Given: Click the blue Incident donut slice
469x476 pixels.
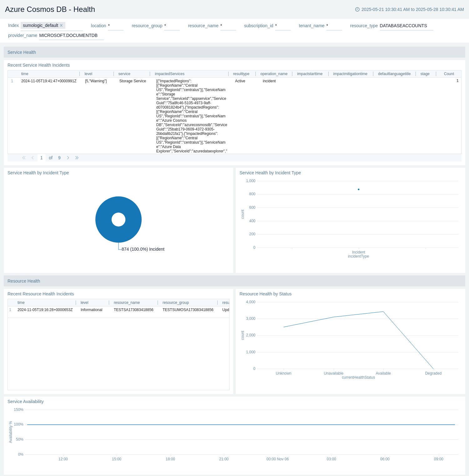Looking at the screenshot, I should pyautogui.click(x=103, y=219).
